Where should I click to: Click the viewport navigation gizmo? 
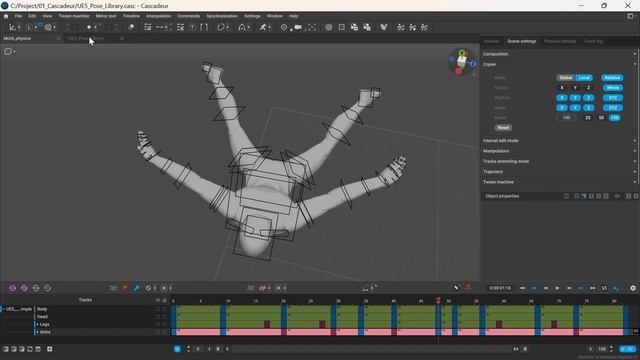click(x=462, y=62)
